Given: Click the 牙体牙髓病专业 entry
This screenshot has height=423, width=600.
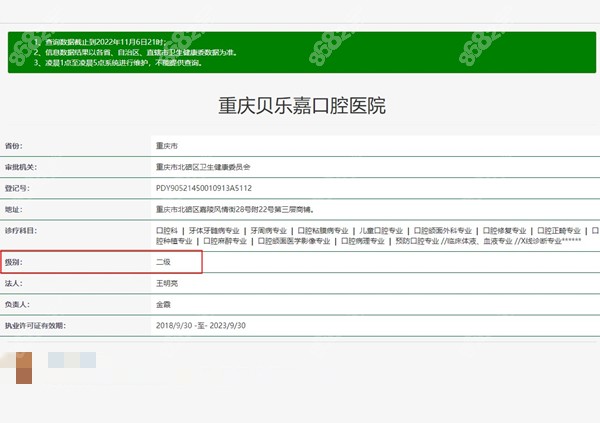Looking at the screenshot, I should click(x=214, y=231).
